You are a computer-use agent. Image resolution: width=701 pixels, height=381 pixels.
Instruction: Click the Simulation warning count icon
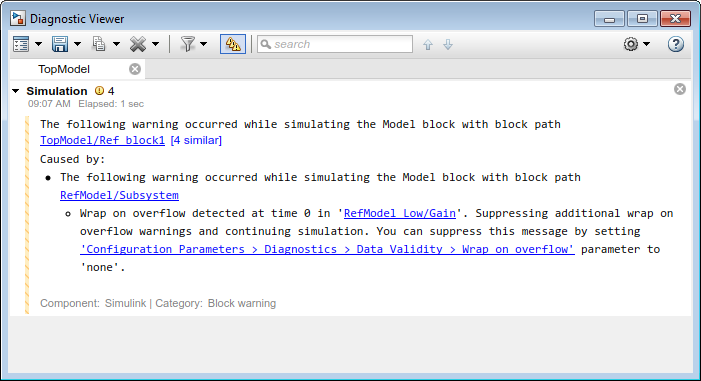click(x=99, y=91)
